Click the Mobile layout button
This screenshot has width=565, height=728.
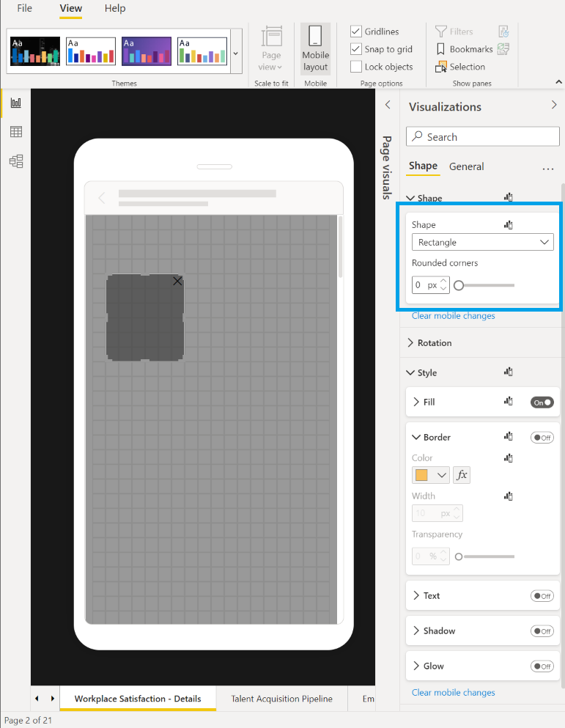point(315,48)
